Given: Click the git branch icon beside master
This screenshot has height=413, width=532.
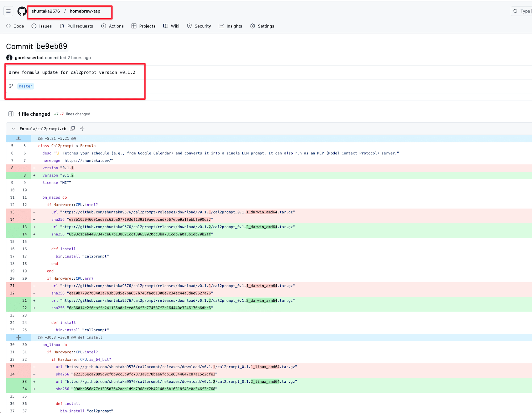Looking at the screenshot, I should pos(11,86).
